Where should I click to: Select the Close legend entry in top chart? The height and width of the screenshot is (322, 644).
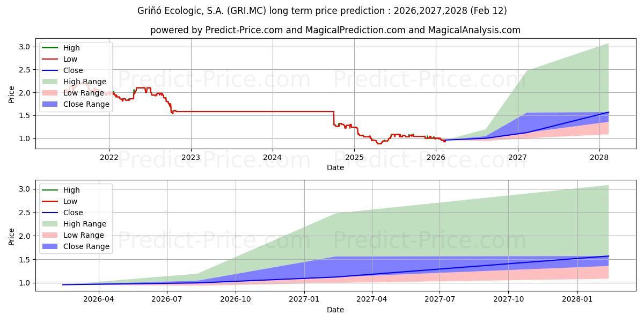(x=73, y=70)
